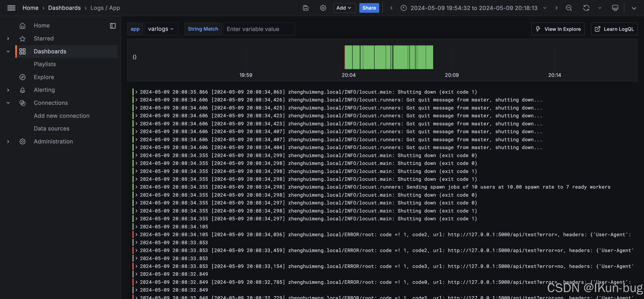
Task: Expand the Administration section chevron
Action: [8, 142]
